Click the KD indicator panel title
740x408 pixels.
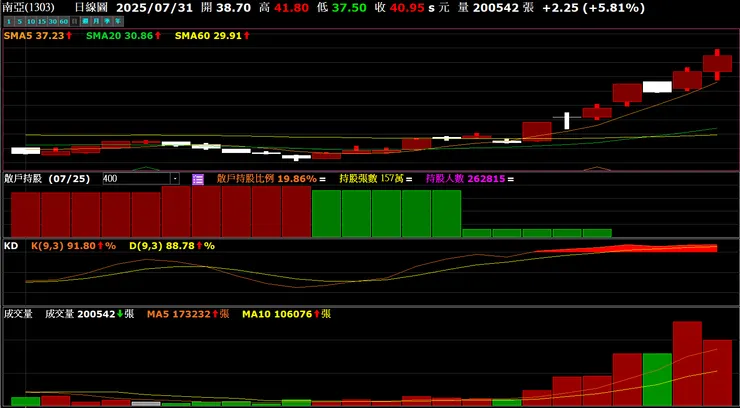(11, 246)
